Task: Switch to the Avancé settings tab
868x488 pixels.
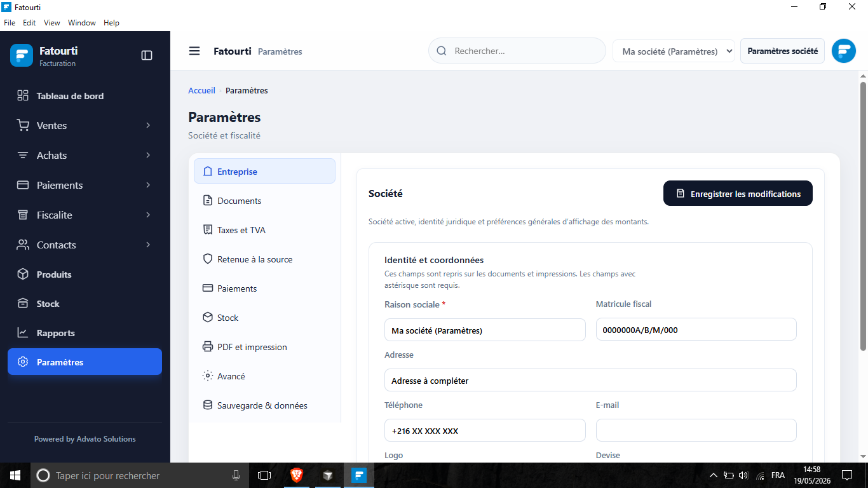Action: tap(264, 376)
